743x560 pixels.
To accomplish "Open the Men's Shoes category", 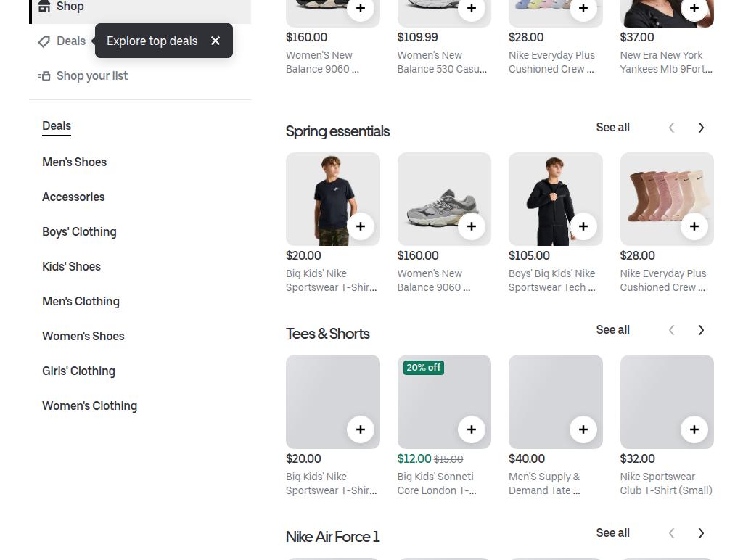I will tap(75, 162).
